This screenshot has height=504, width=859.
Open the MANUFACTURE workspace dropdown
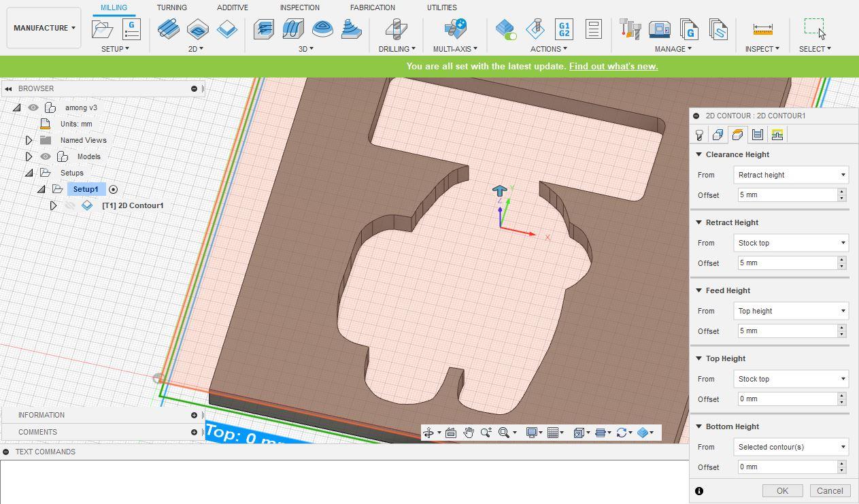coord(44,28)
